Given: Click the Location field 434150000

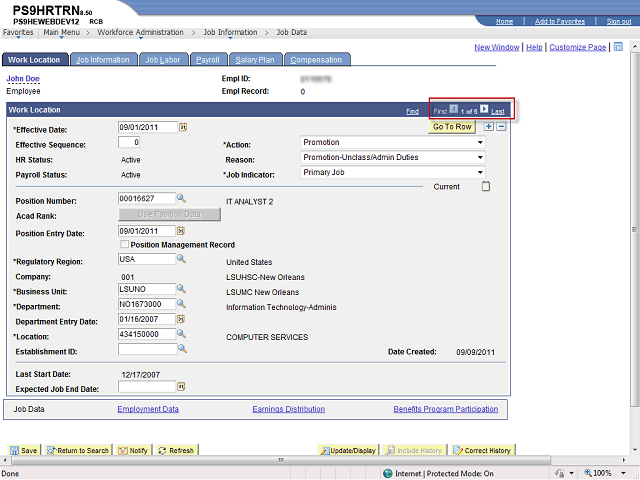Looking at the screenshot, I should [x=147, y=334].
